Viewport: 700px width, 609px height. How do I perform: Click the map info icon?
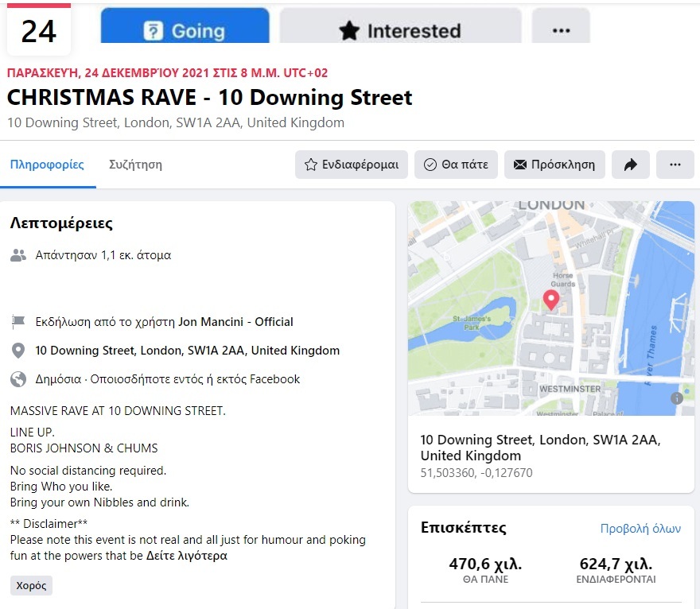tap(677, 398)
